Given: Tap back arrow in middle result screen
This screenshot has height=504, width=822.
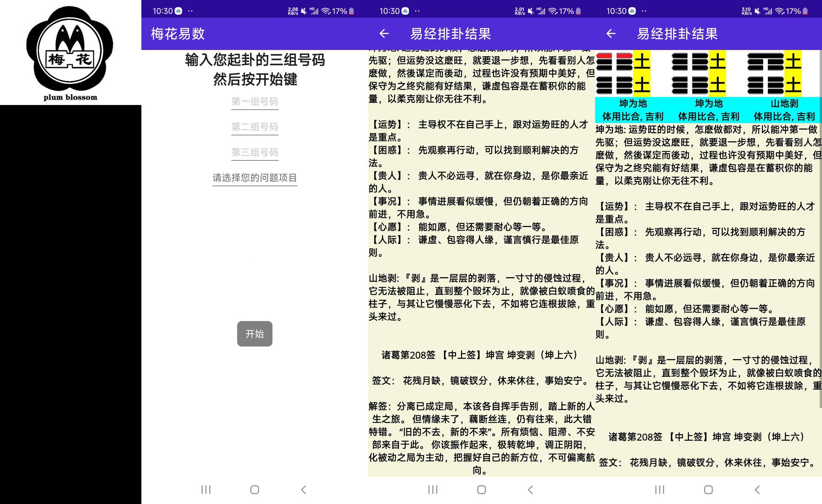Looking at the screenshot, I should (384, 34).
